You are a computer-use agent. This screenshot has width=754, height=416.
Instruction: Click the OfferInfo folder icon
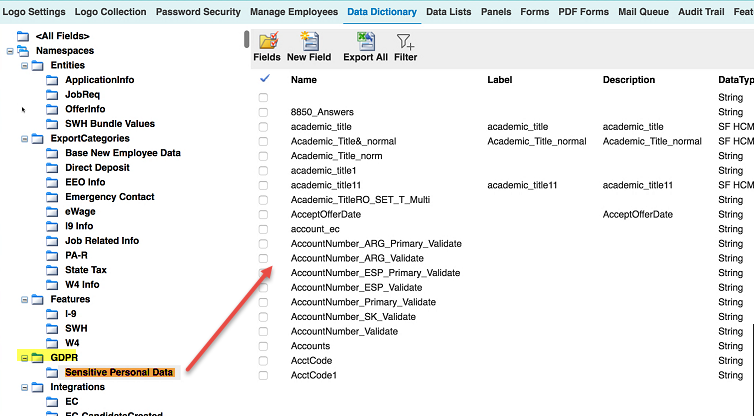(x=52, y=109)
